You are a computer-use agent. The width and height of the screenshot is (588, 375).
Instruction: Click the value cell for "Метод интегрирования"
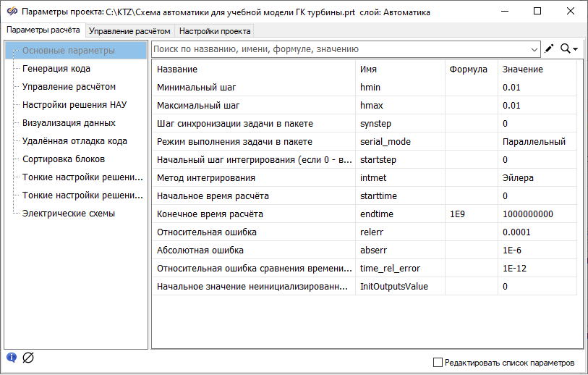pyautogui.click(x=536, y=177)
